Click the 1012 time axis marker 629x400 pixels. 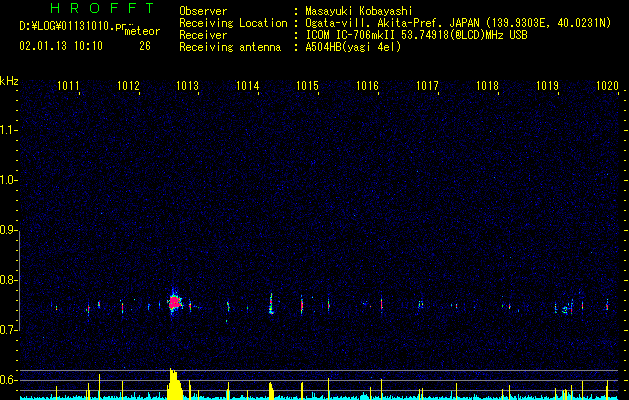[x=128, y=85]
